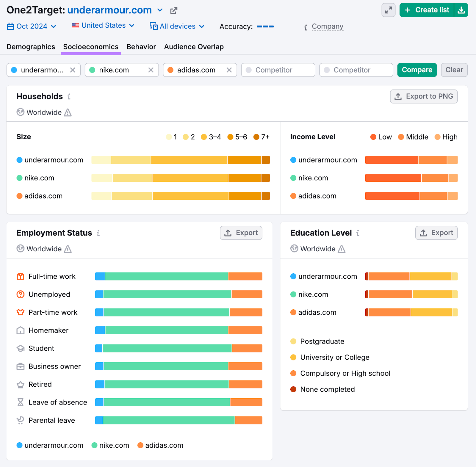This screenshot has width=476, height=467.
Task: Click the info icon next to Households
Action: (69, 97)
